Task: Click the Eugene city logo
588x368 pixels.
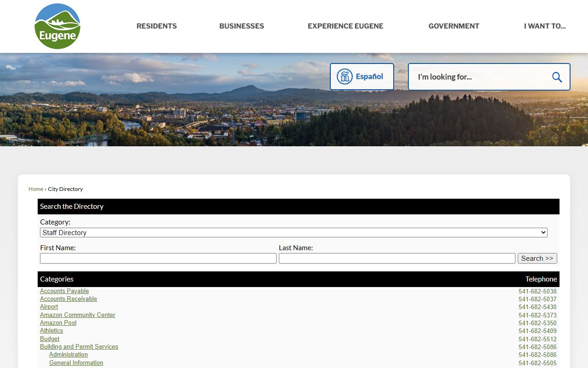Action: [57, 26]
